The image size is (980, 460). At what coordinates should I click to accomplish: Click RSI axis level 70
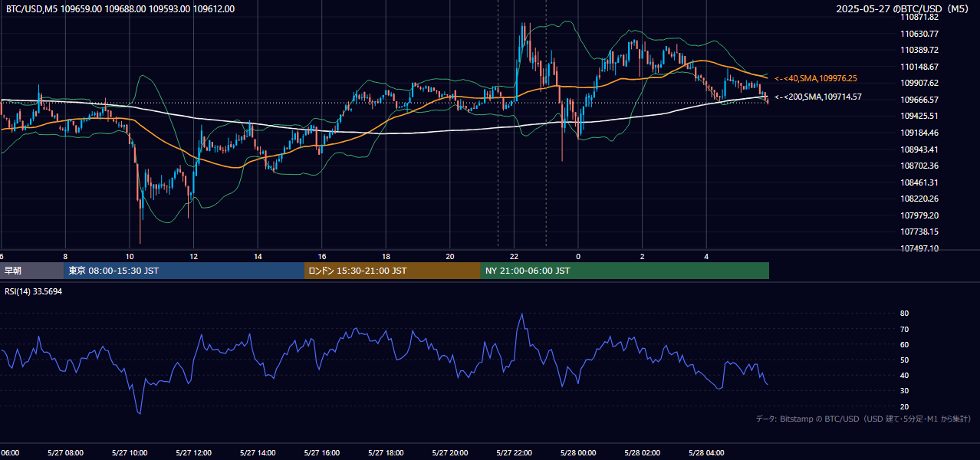905,329
